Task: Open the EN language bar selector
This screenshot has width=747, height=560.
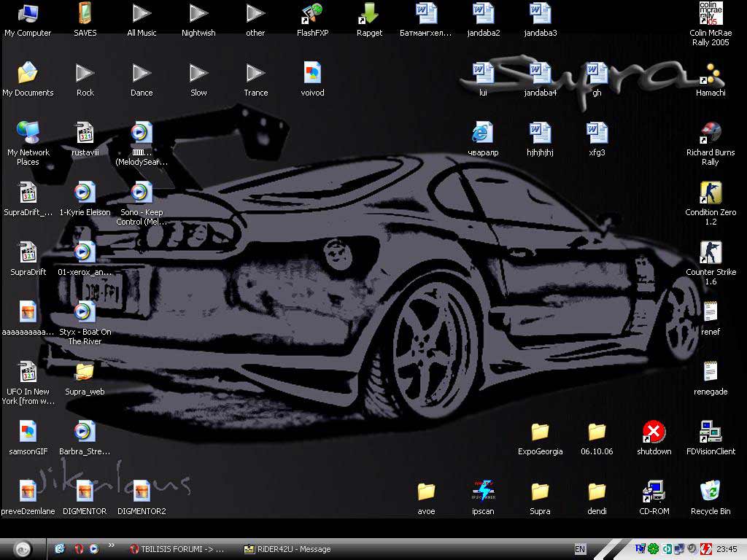Action: [x=580, y=549]
